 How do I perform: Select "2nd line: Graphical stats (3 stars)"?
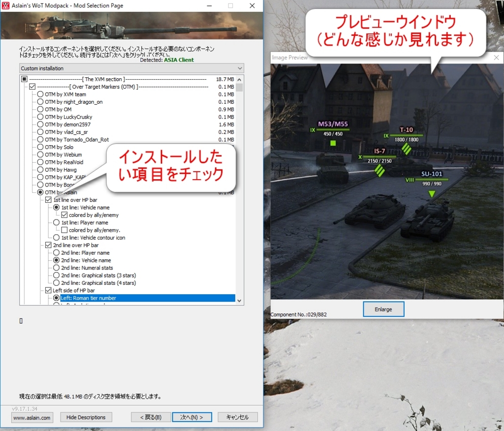[56, 275]
